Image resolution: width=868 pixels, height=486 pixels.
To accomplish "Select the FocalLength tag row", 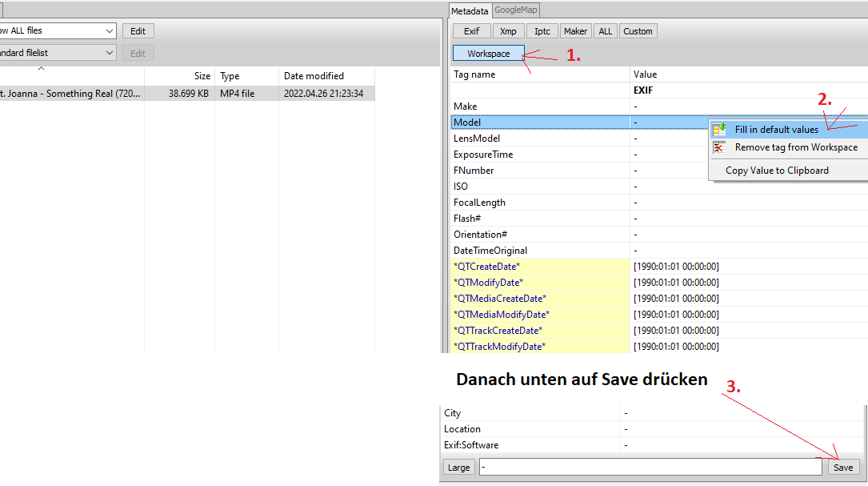I will click(658, 203).
